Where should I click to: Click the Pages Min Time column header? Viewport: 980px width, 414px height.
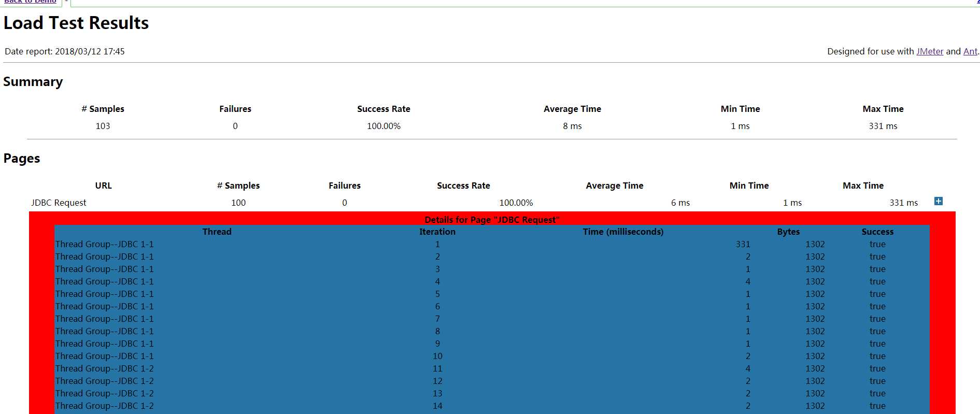(749, 185)
